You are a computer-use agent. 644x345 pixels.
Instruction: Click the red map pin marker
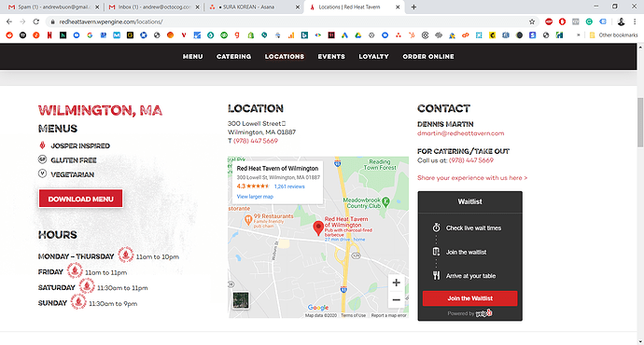[318, 228]
